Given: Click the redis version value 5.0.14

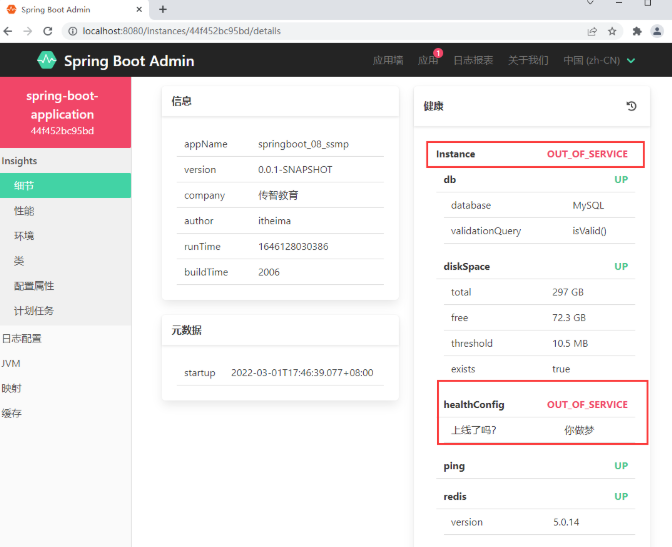Looking at the screenshot, I should pyautogui.click(x=566, y=522).
